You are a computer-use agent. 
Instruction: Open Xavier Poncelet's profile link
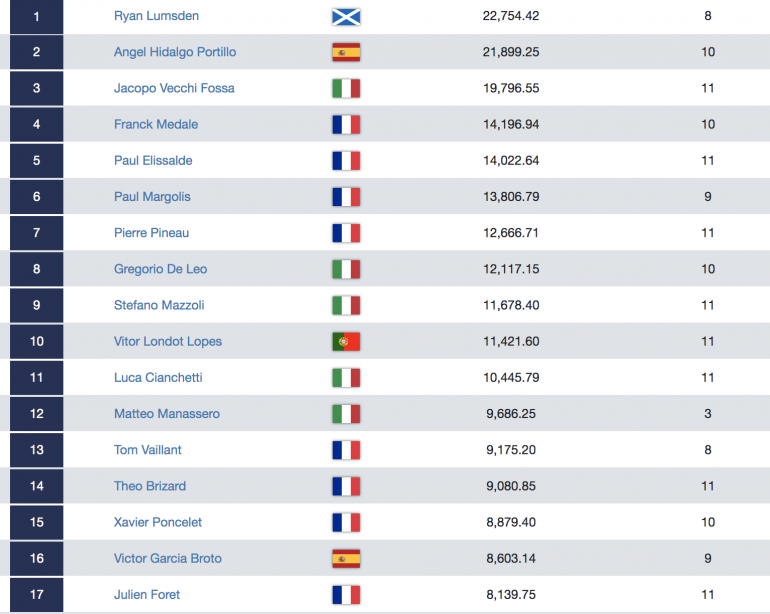click(x=158, y=522)
